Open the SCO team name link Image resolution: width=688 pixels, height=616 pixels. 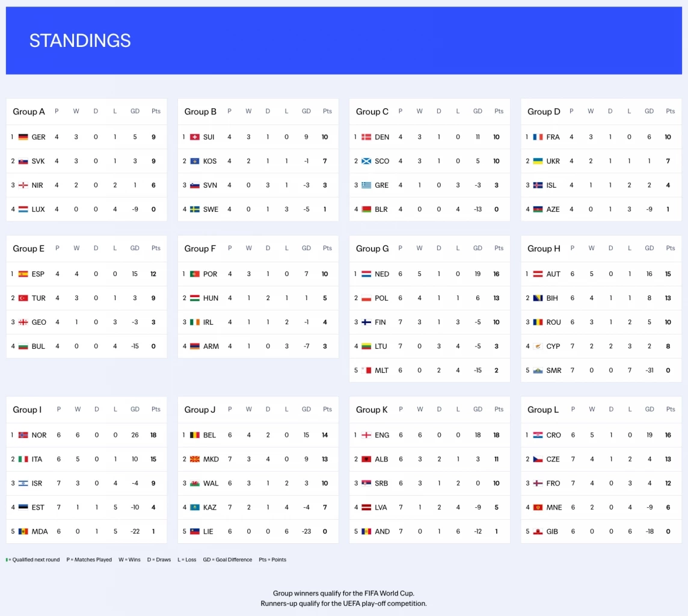point(382,161)
